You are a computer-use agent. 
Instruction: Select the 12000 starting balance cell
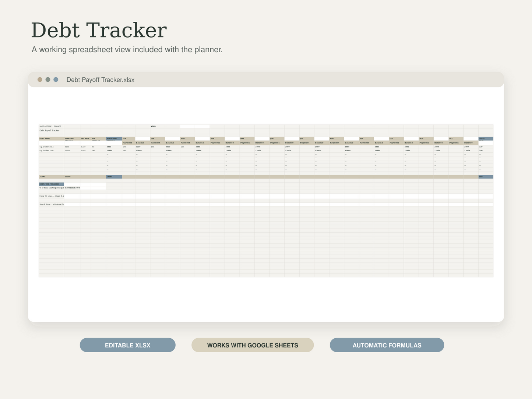click(x=72, y=151)
